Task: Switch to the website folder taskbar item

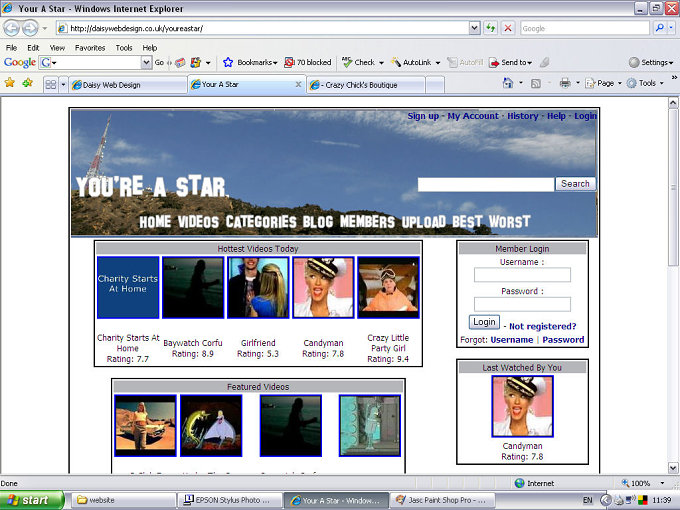Action: (x=123, y=500)
